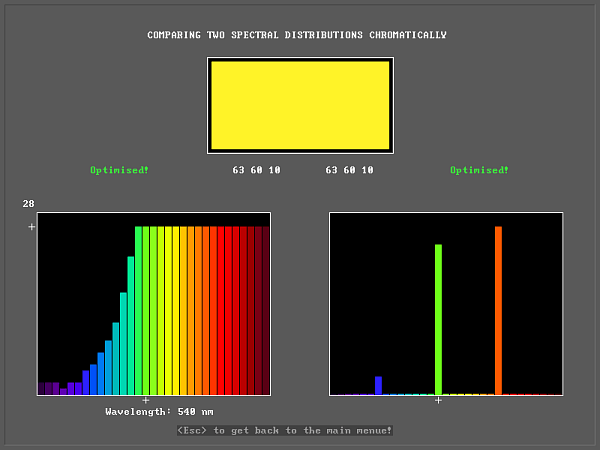Click the '<Esc> to get back to the main menue!' hint
Image resolution: width=600 pixels, height=450 pixels.
(x=285, y=430)
